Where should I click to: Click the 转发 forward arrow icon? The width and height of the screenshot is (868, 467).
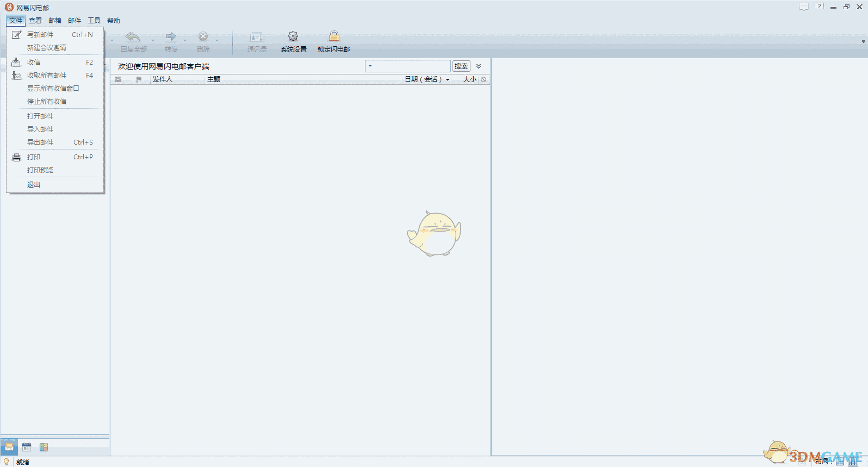tap(171, 37)
